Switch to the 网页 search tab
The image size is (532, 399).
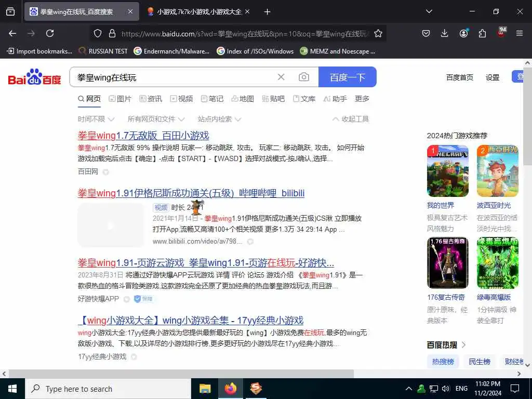tap(89, 99)
